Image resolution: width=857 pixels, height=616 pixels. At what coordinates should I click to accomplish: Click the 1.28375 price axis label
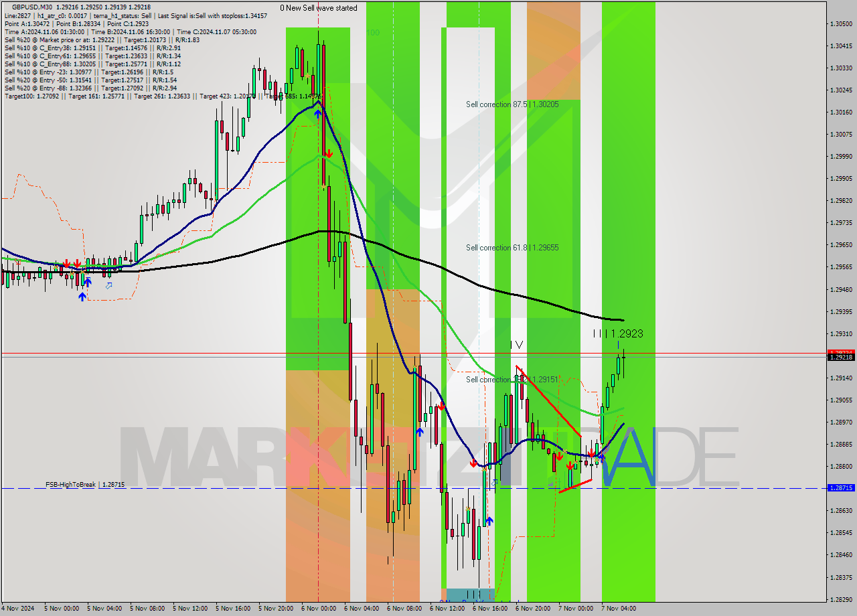tap(841, 577)
